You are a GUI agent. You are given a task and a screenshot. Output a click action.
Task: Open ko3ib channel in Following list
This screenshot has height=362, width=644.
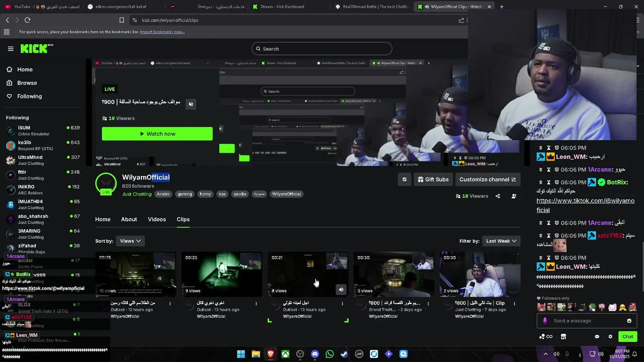[x=43, y=145]
